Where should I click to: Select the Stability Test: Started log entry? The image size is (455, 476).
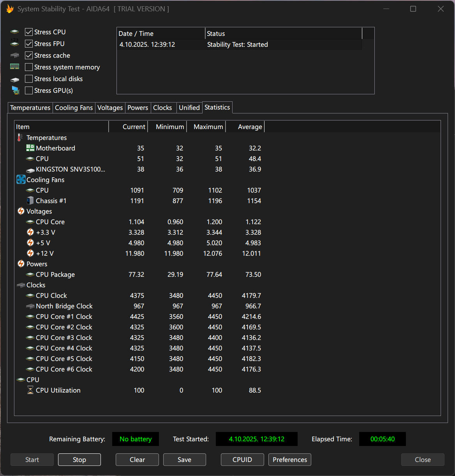click(237, 44)
